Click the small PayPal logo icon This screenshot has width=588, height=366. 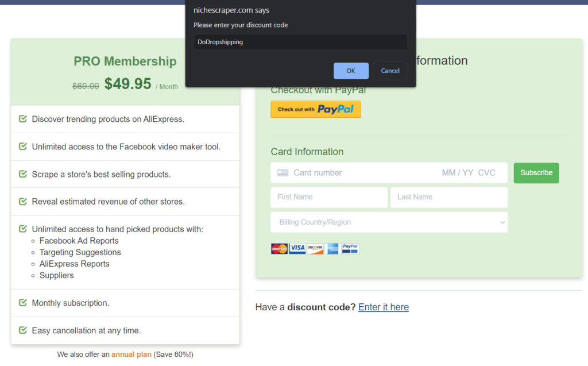[x=350, y=249]
